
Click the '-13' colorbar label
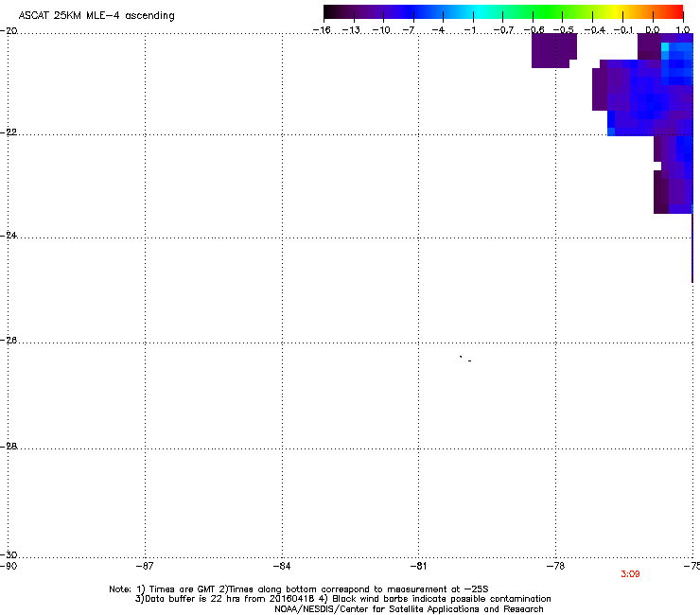coord(351,30)
